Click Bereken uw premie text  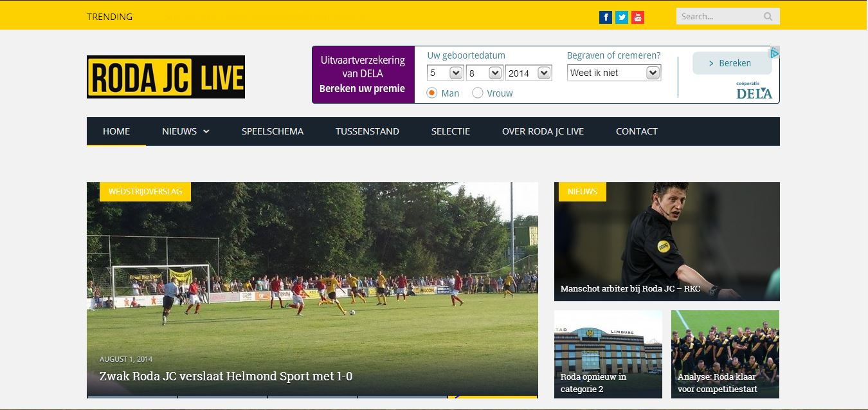pyautogui.click(x=362, y=89)
